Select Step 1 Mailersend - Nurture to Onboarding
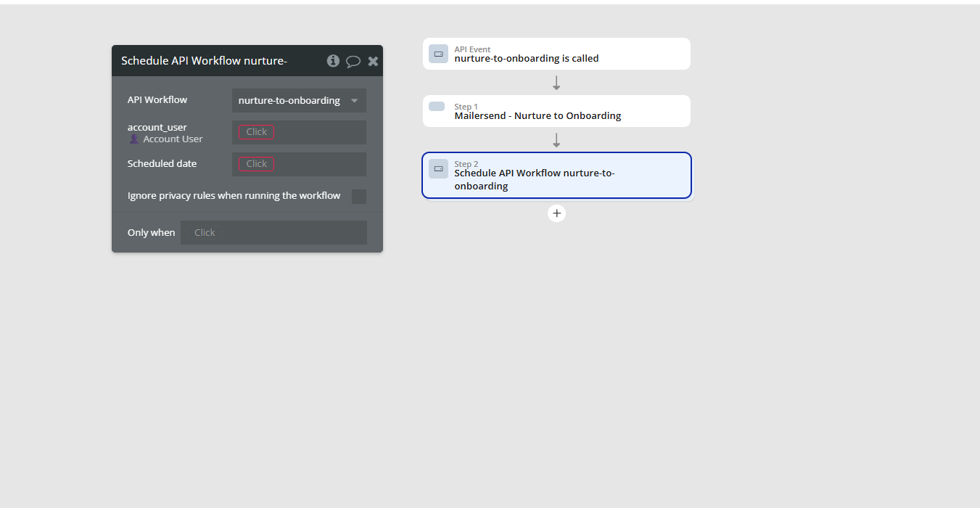This screenshot has height=508, width=980. tap(556, 111)
